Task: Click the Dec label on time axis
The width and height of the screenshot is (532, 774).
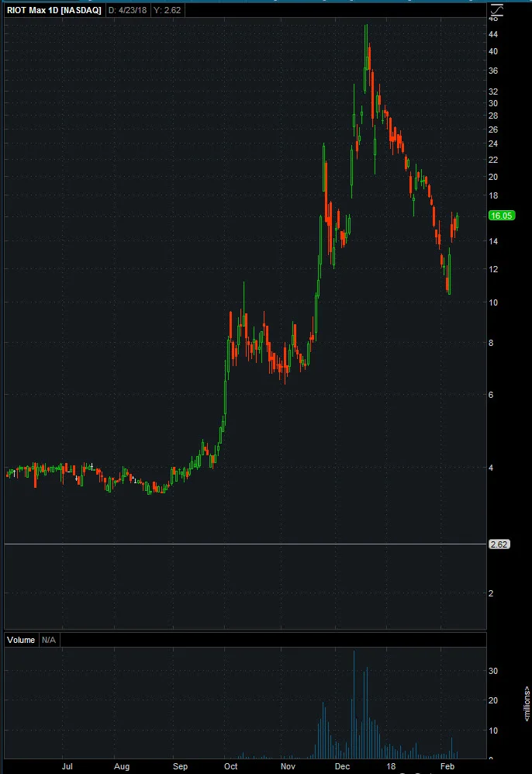Action: (x=342, y=766)
